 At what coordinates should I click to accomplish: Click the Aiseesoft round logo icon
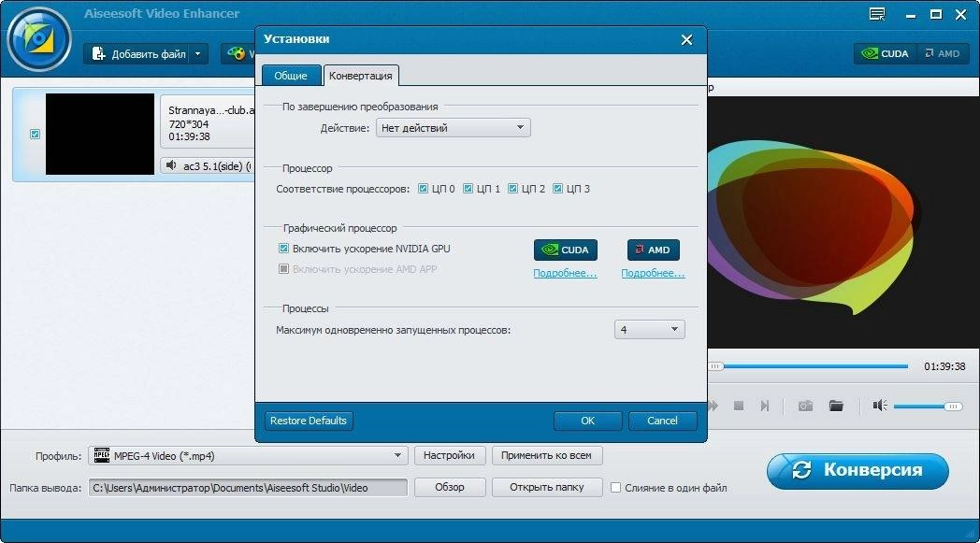pos(38,38)
